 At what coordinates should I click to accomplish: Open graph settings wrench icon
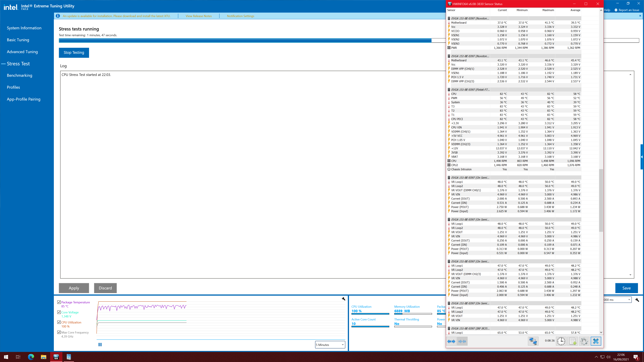[x=343, y=299]
